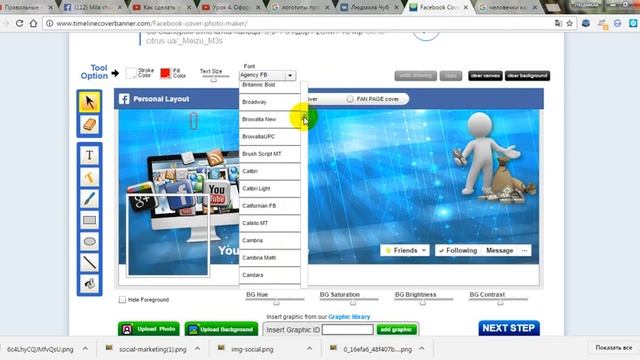Image resolution: width=640 pixels, height=360 pixels.
Task: Adjust the Text Size slider
Action: pyautogui.click(x=214, y=78)
